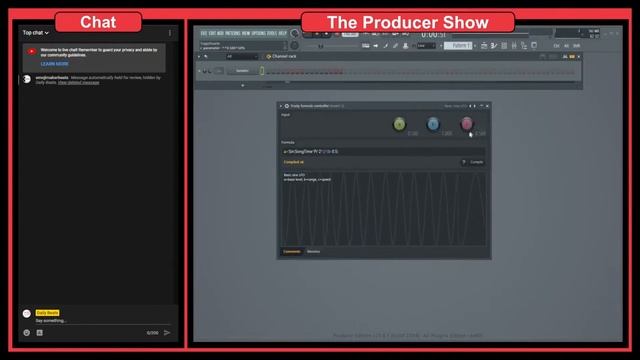Click the blue B knob
The width and height of the screenshot is (640, 360).
[433, 124]
